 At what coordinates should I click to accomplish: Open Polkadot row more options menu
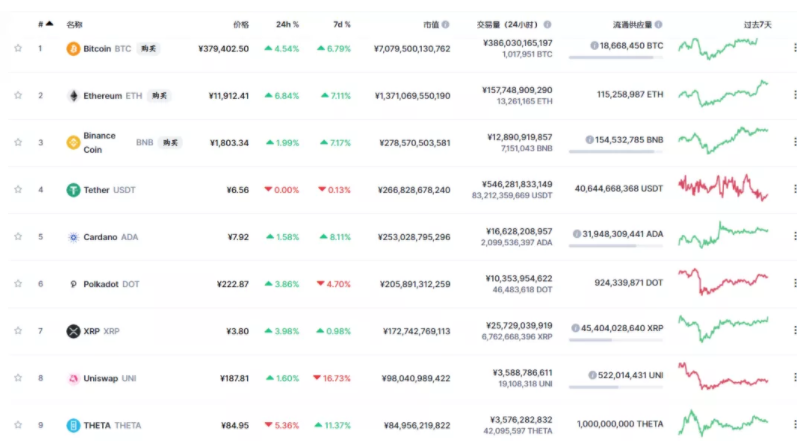point(794,283)
